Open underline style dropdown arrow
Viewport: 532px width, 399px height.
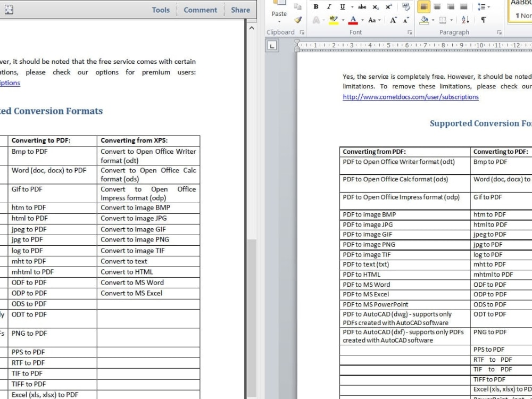pos(352,7)
